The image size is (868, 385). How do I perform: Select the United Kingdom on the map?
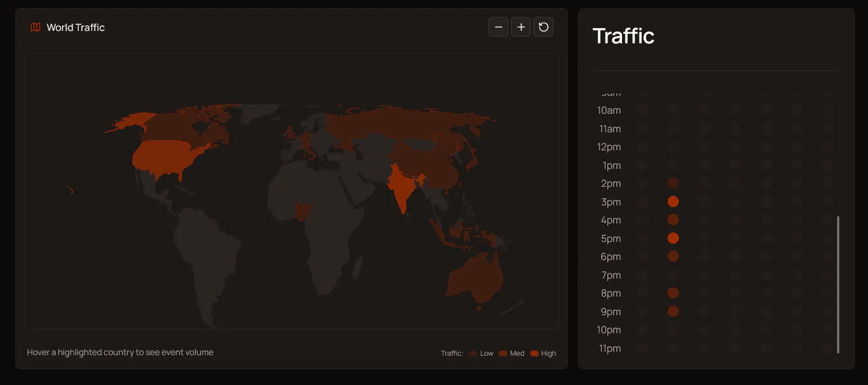click(x=292, y=133)
